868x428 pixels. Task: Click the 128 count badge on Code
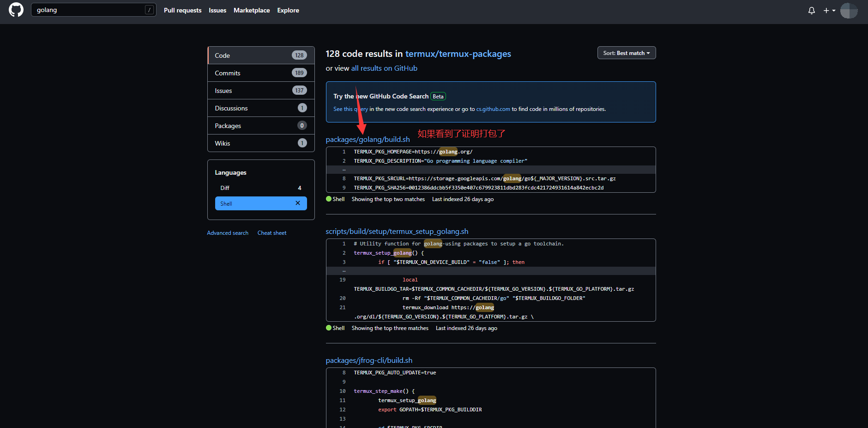coord(299,55)
